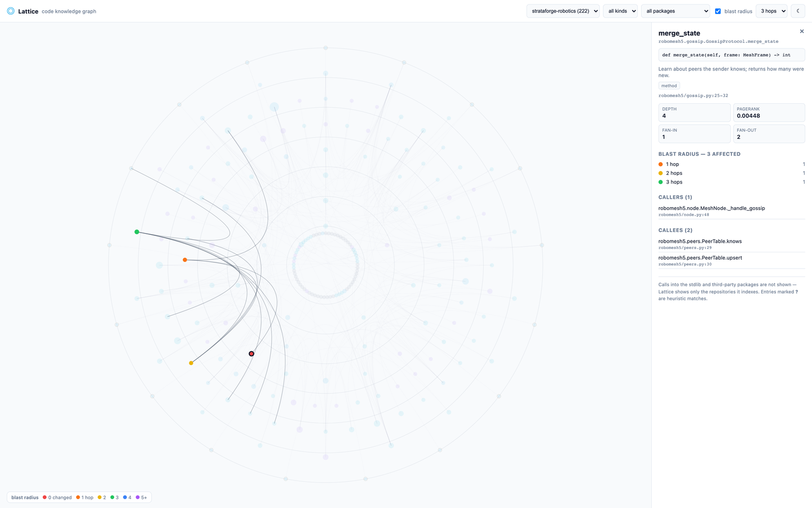Click the purple 5+ legend dot
This screenshot has width=812, height=508.
138,497
